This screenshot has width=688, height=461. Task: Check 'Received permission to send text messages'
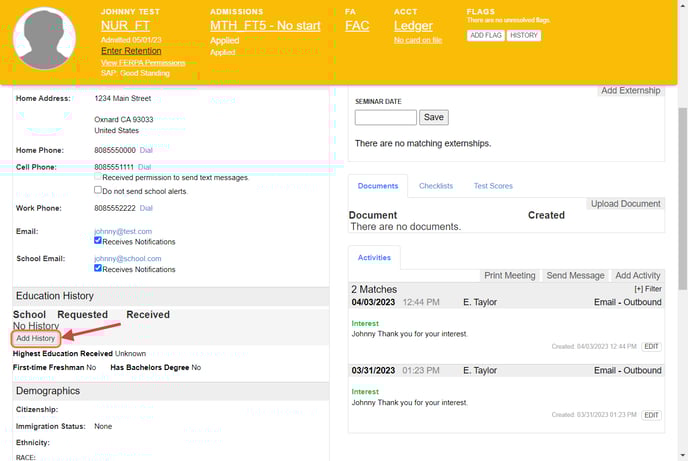(x=98, y=177)
